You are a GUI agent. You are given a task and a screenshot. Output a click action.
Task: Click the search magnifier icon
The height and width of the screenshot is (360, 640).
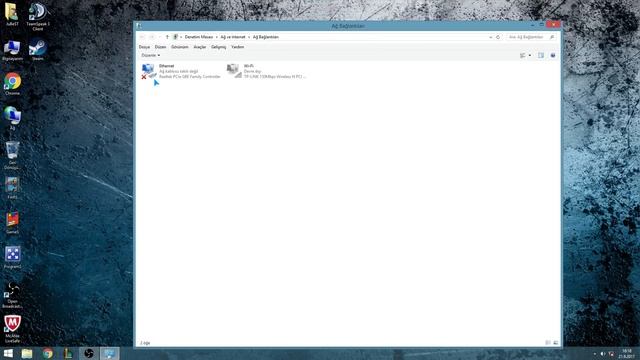[552, 37]
